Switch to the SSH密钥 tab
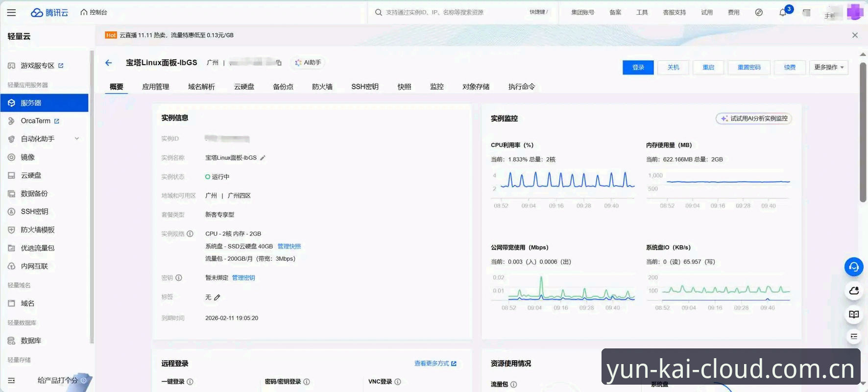The width and height of the screenshot is (868, 392). 365,87
